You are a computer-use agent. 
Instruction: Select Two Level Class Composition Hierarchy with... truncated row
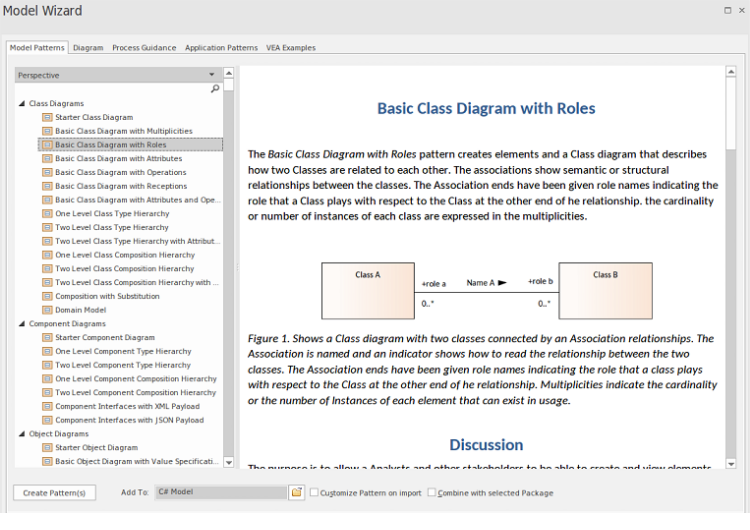click(137, 282)
